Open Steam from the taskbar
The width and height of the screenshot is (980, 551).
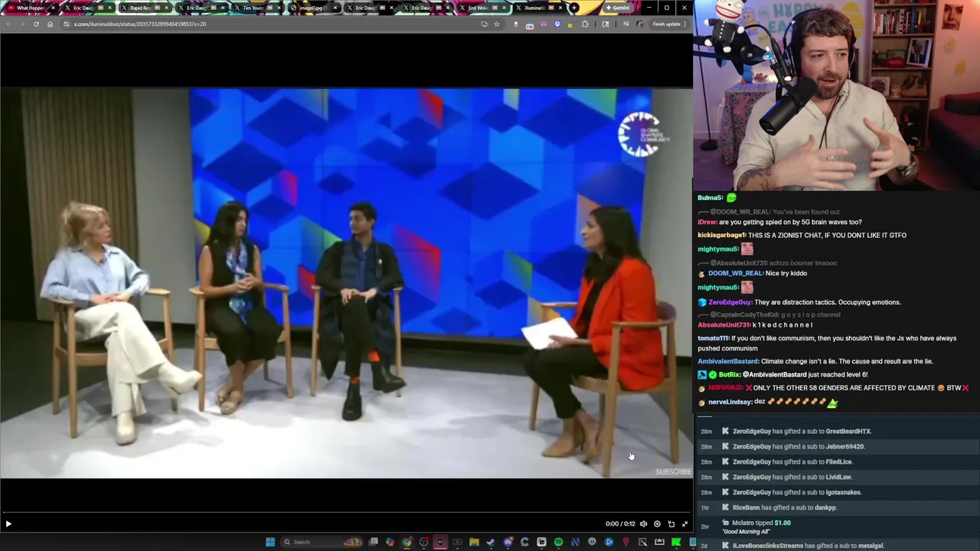(491, 542)
